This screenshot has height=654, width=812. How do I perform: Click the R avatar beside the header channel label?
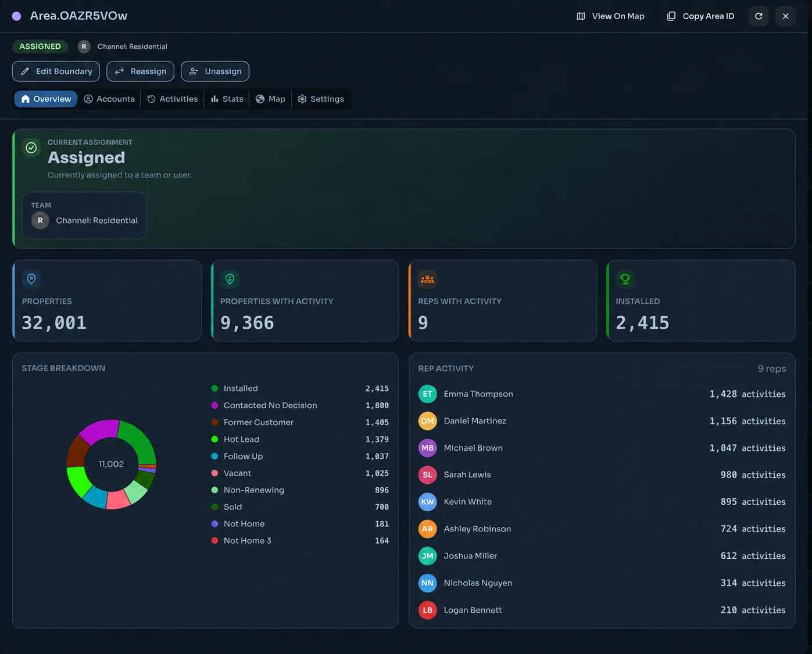[x=84, y=46]
